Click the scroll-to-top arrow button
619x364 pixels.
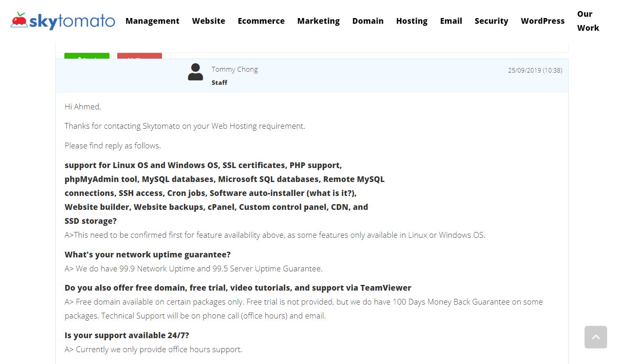pos(596,337)
